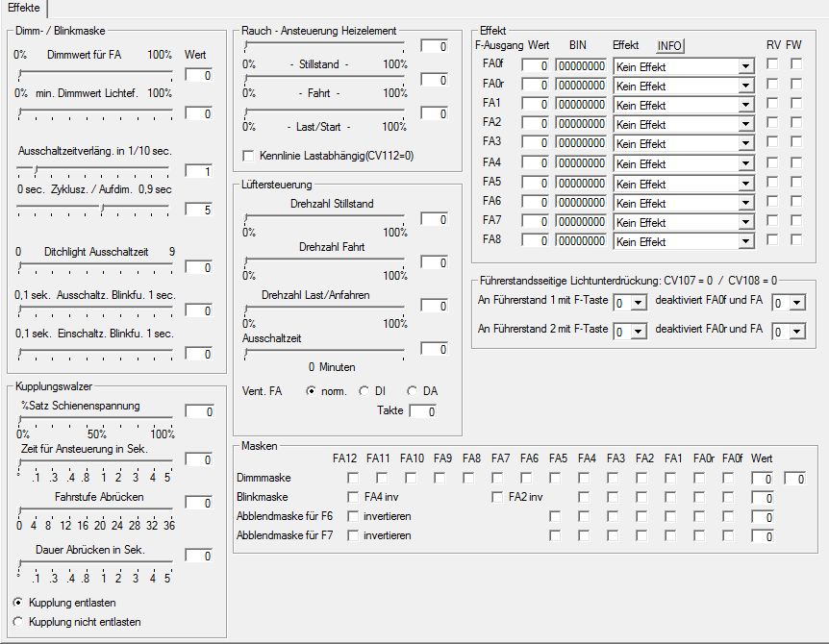Click the Rauch Stillstand slider
This screenshot has height=644, width=829.
(x=324, y=46)
